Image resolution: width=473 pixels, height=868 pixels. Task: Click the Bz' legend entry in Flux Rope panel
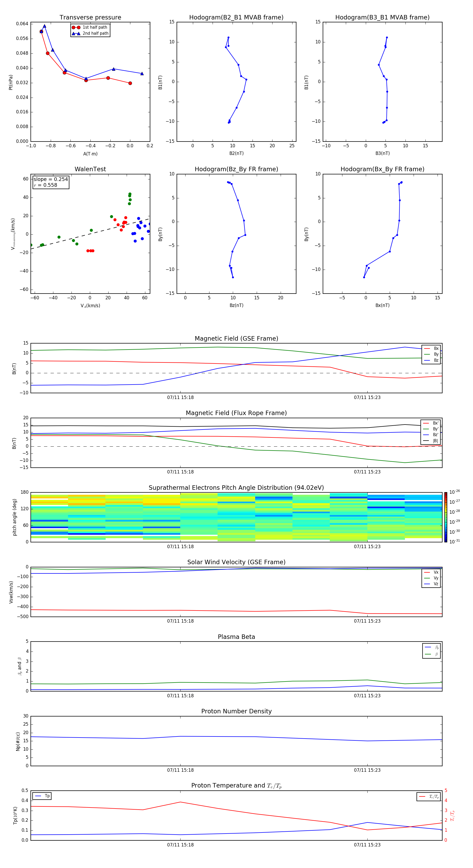[431, 435]
